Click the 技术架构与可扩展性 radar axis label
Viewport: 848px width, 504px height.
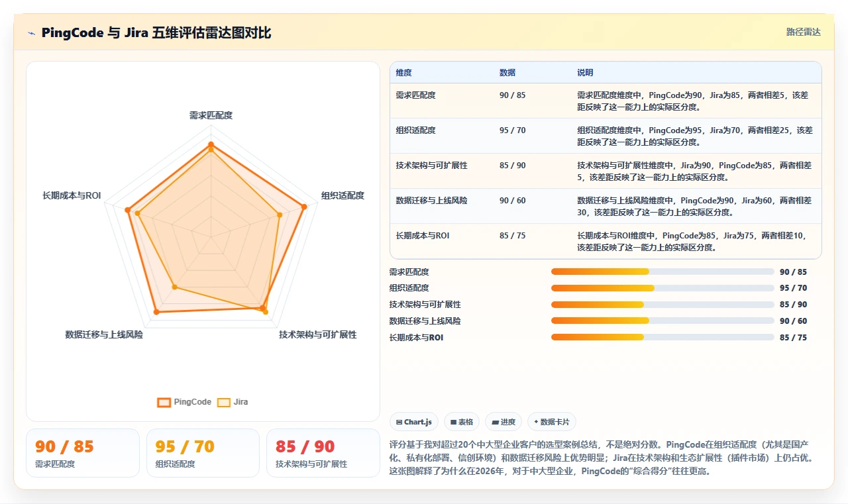click(x=318, y=335)
